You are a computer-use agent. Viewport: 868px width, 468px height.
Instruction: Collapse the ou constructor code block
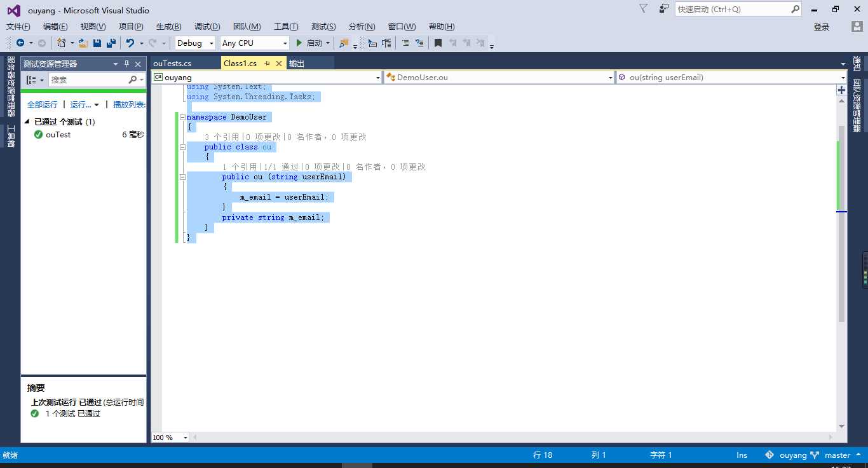[x=182, y=177]
